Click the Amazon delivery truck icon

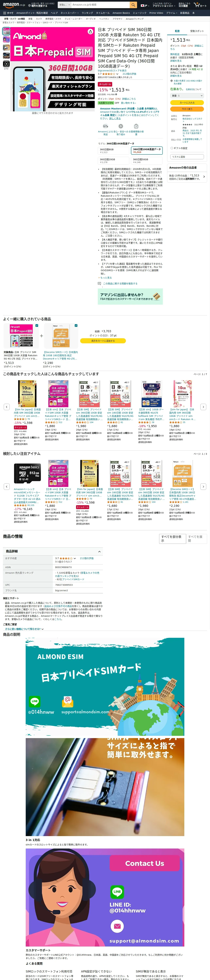(105, 126)
